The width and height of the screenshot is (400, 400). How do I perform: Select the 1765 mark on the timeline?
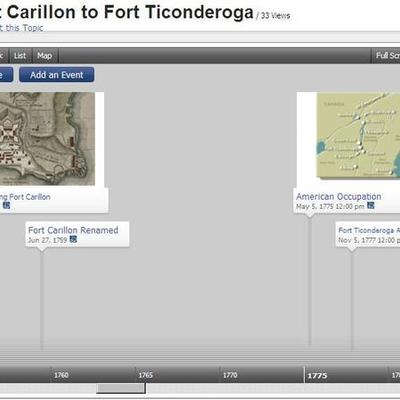[x=146, y=375]
